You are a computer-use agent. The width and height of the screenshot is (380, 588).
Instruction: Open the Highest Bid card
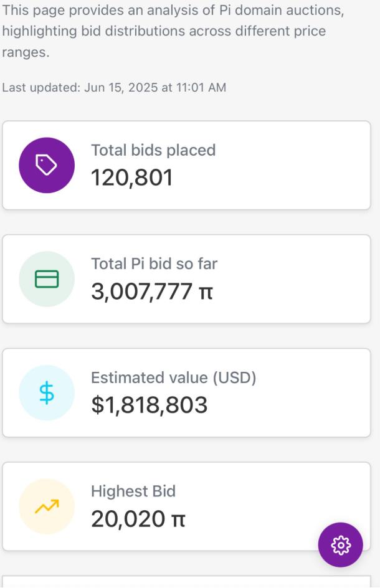186,506
